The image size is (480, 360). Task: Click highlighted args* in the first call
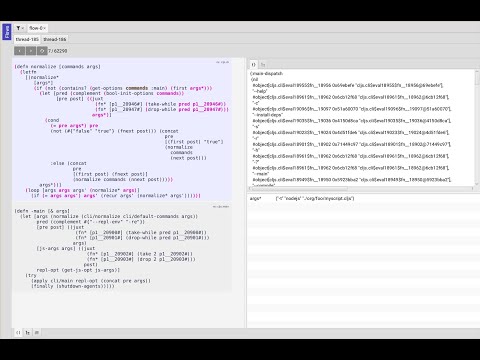click(197, 88)
